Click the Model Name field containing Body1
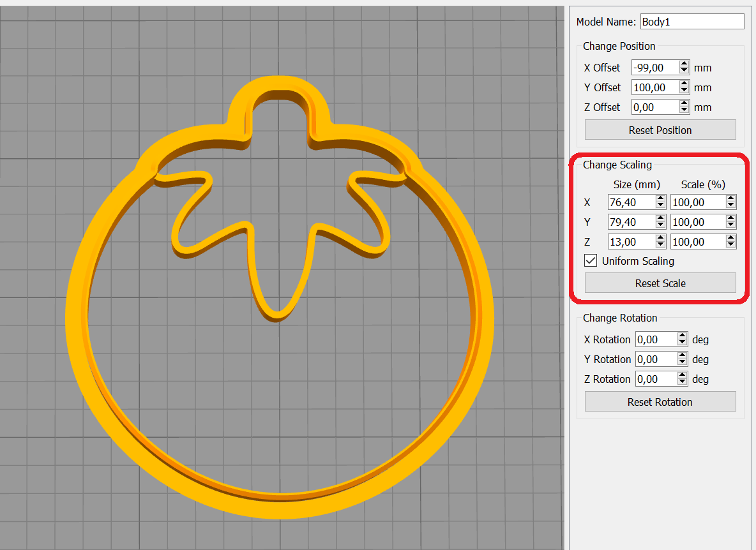Image resolution: width=756 pixels, height=550 pixels. click(692, 22)
